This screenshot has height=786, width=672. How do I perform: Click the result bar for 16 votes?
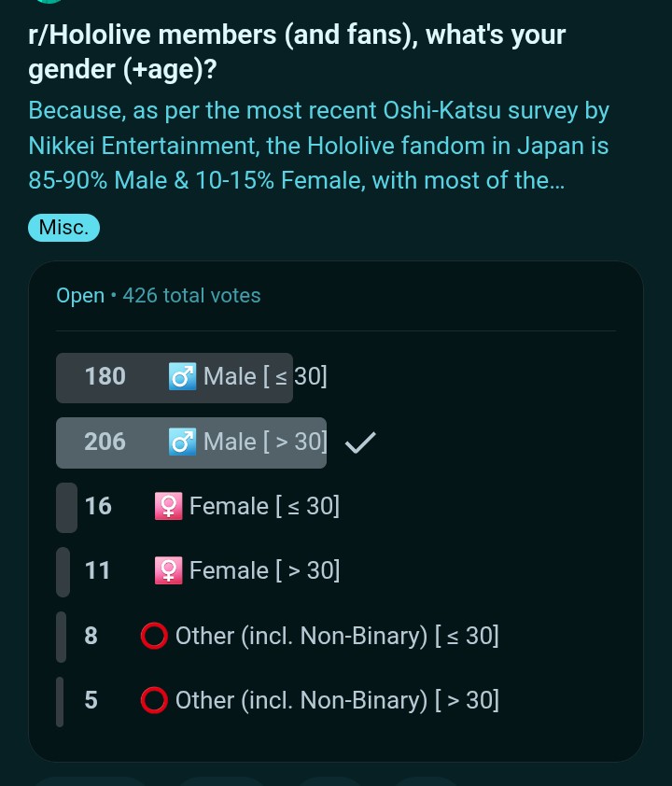click(66, 507)
